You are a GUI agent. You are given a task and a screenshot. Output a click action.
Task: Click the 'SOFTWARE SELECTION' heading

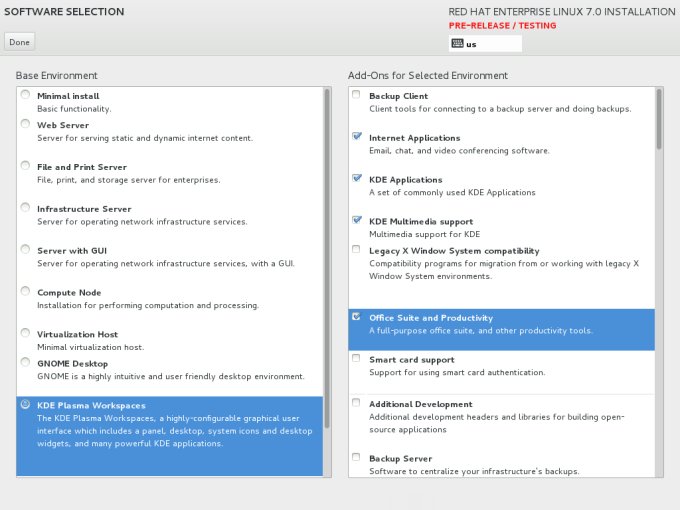click(x=64, y=12)
